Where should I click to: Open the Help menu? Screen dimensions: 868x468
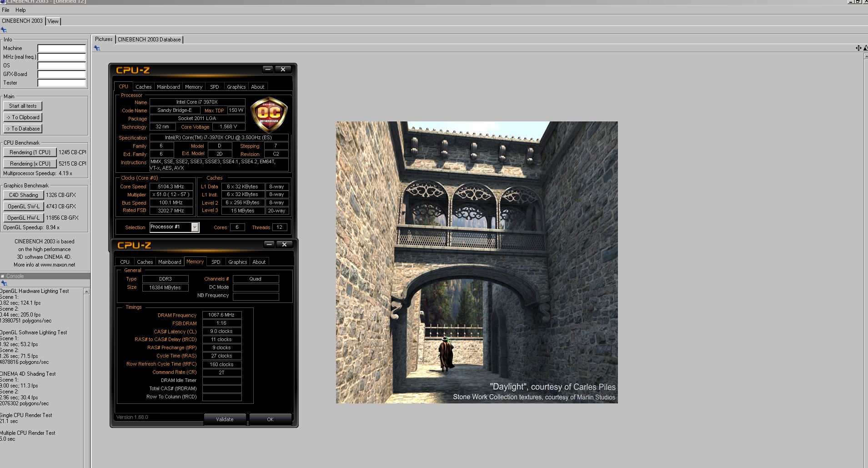pyautogui.click(x=20, y=10)
